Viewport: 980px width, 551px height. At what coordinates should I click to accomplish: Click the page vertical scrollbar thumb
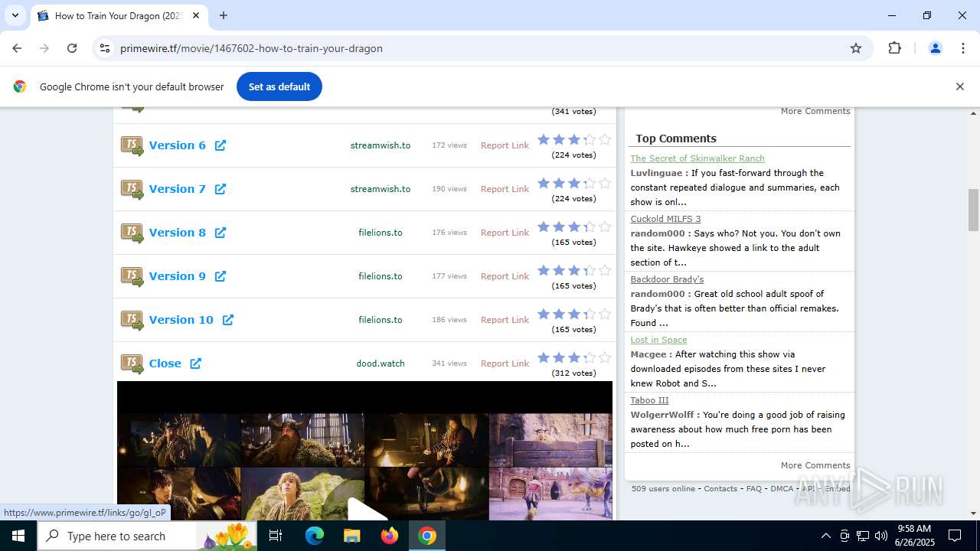[x=974, y=210]
